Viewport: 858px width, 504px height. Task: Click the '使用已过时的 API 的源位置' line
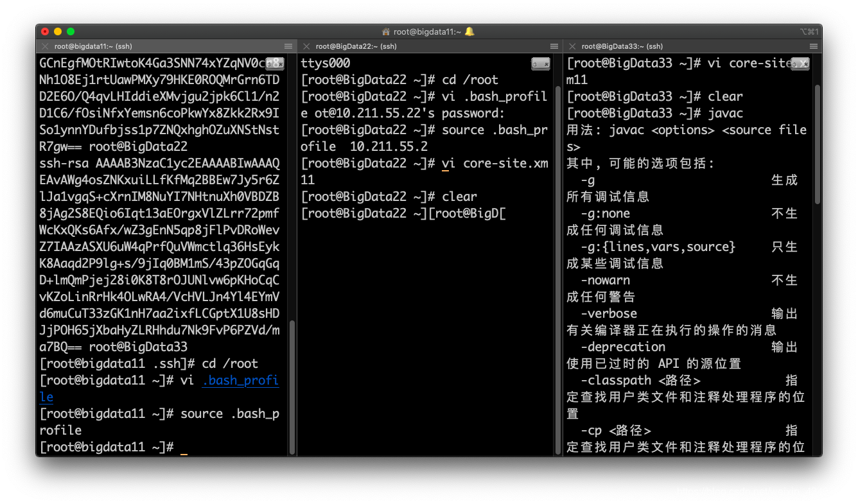(x=654, y=364)
